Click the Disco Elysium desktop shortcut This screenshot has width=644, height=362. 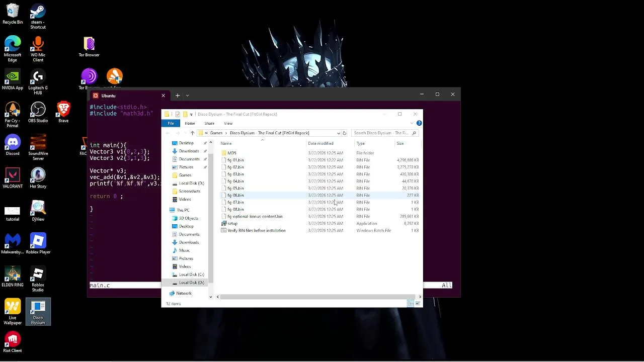point(38,312)
